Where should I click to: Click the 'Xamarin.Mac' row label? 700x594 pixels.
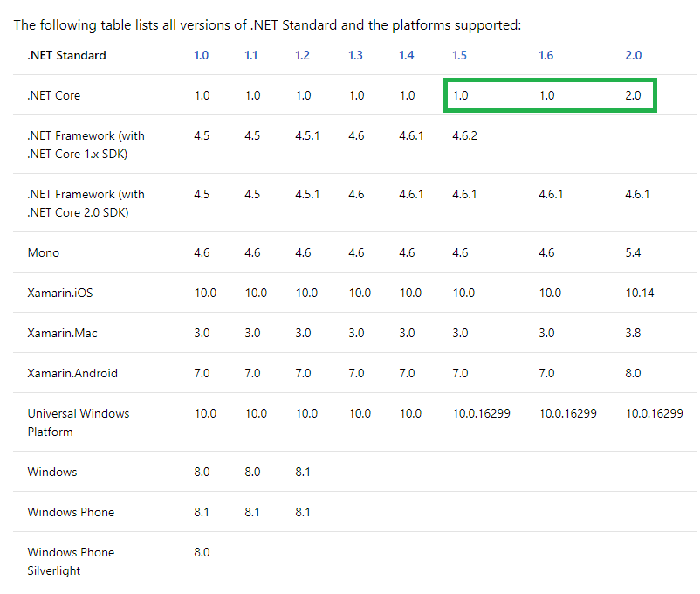pyautogui.click(x=63, y=334)
